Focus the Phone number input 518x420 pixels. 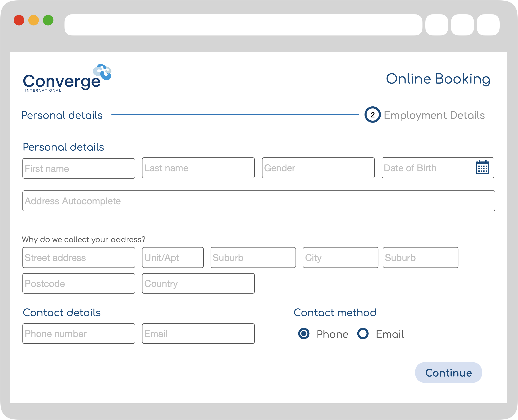pyautogui.click(x=79, y=334)
